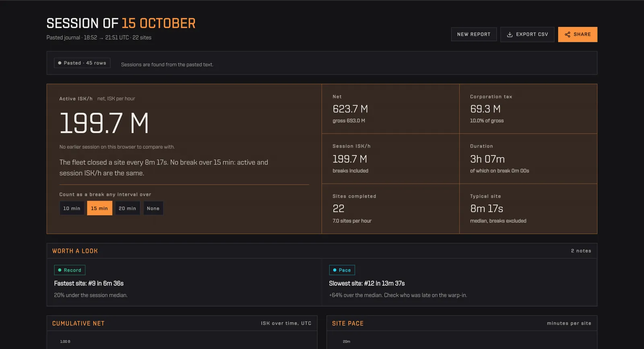Start a New Report

point(474,35)
